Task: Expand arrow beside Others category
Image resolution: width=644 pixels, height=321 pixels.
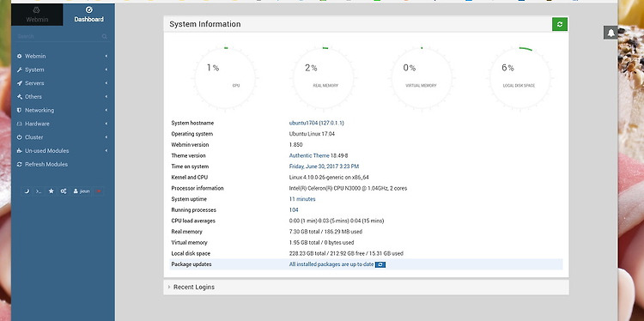Action: [106, 97]
